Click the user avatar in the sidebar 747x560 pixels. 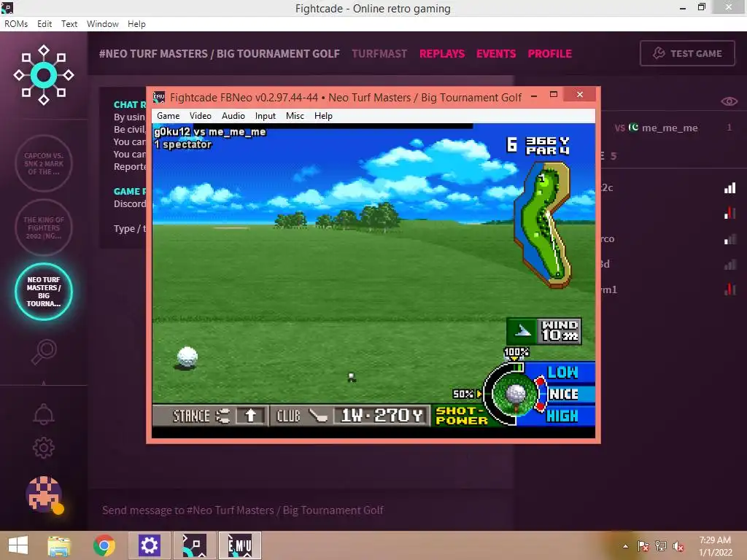point(44,494)
